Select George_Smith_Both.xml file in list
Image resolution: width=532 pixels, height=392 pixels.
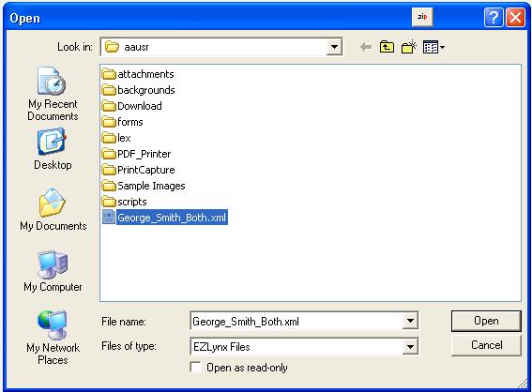point(164,218)
